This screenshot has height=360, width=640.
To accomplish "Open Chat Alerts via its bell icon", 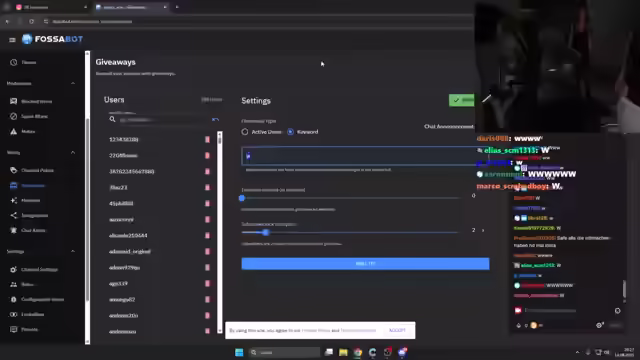I will pos(13,230).
